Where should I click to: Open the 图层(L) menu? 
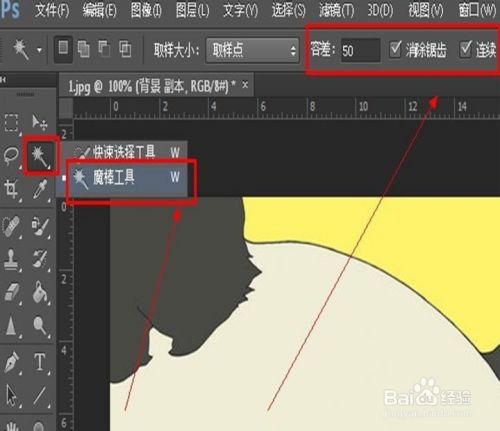pyautogui.click(x=192, y=11)
